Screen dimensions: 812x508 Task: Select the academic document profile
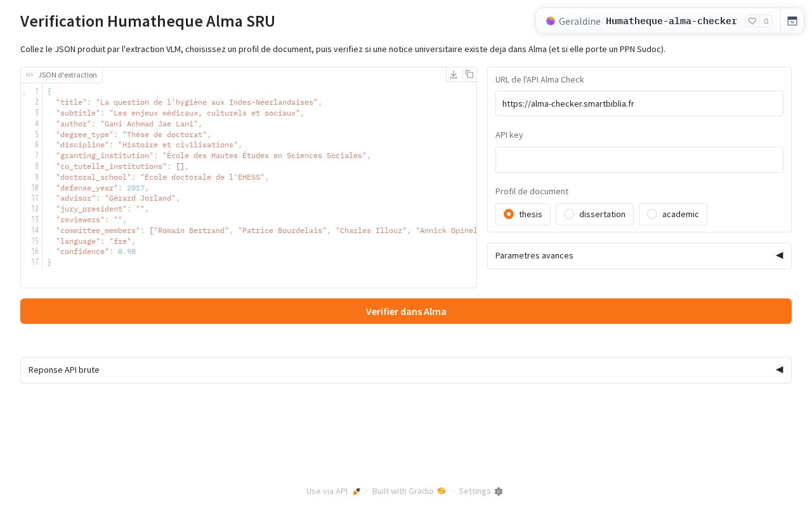tap(672, 214)
